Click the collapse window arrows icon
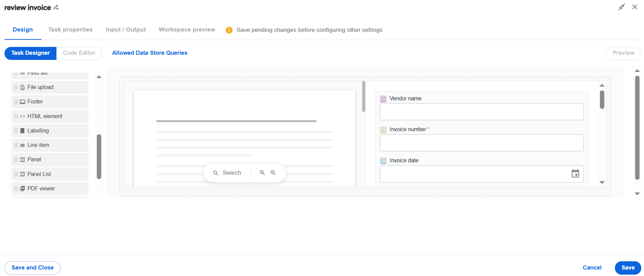This screenshot has width=644, height=276. [622, 7]
